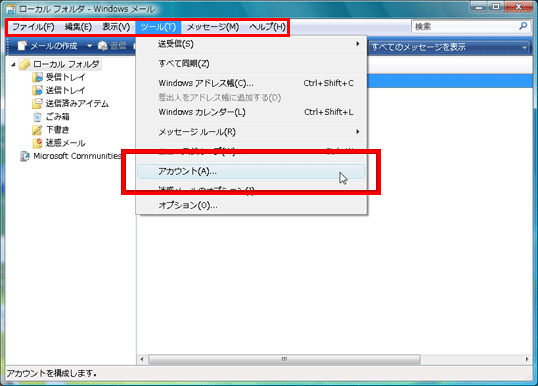Viewport: 538px width, 386px height.
Task: Click the 受信トレイ inbox icon
Action: 37,77
